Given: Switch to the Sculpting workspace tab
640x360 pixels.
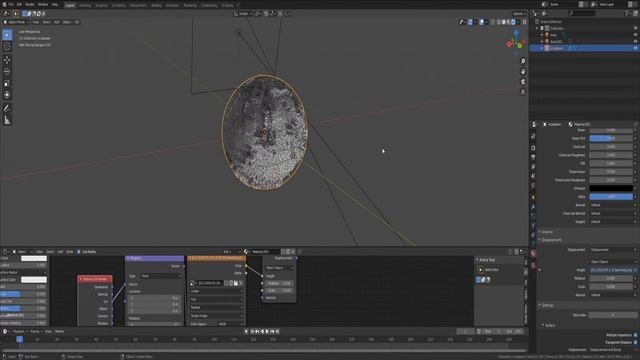Looking at the screenshot, I should (101, 5).
